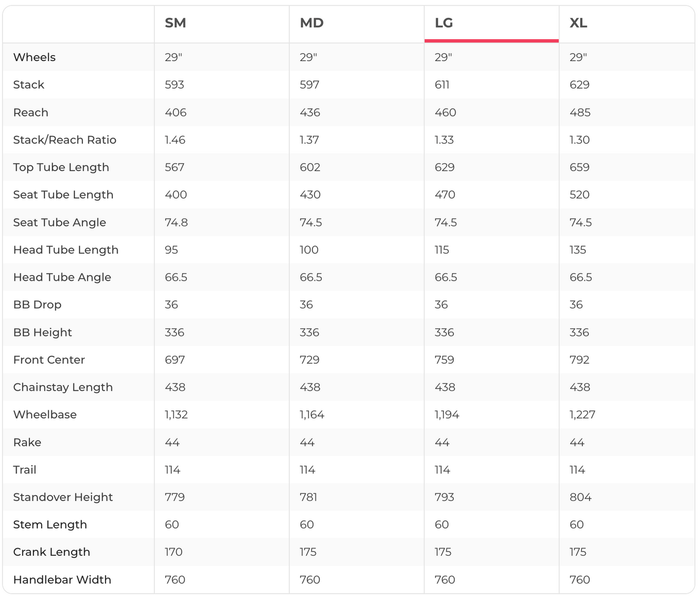Screen dimensions: 700x600
Task: Click the highlighted LG size header
Action: [x=444, y=23]
